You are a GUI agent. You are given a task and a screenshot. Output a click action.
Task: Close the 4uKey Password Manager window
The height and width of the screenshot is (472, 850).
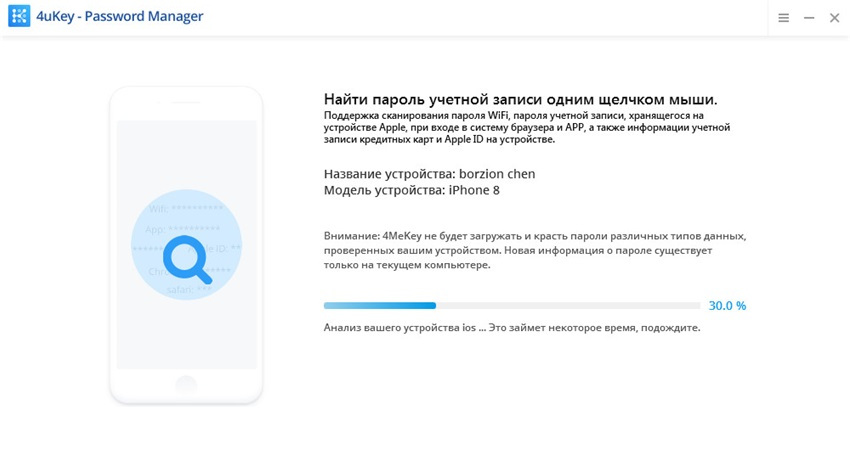tap(834, 18)
